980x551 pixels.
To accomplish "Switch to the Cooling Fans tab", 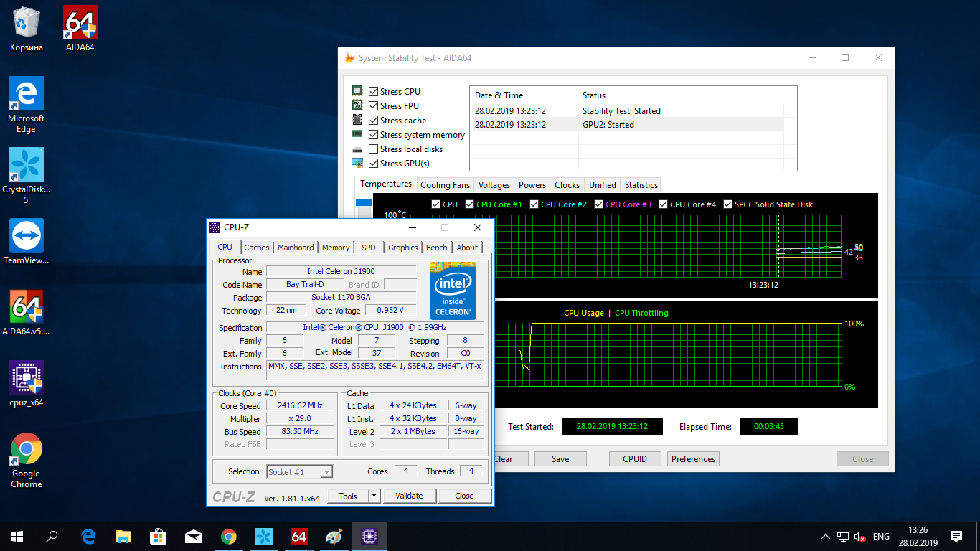I will pyautogui.click(x=445, y=185).
